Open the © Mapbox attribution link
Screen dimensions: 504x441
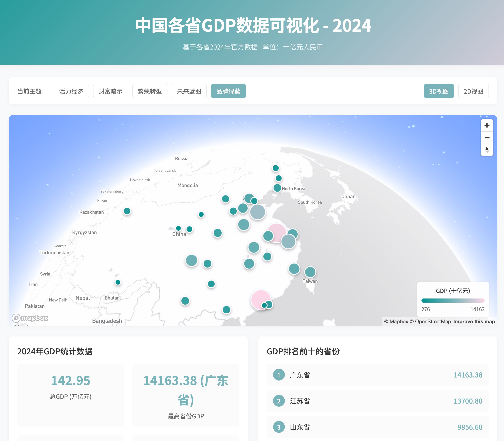tap(396, 321)
